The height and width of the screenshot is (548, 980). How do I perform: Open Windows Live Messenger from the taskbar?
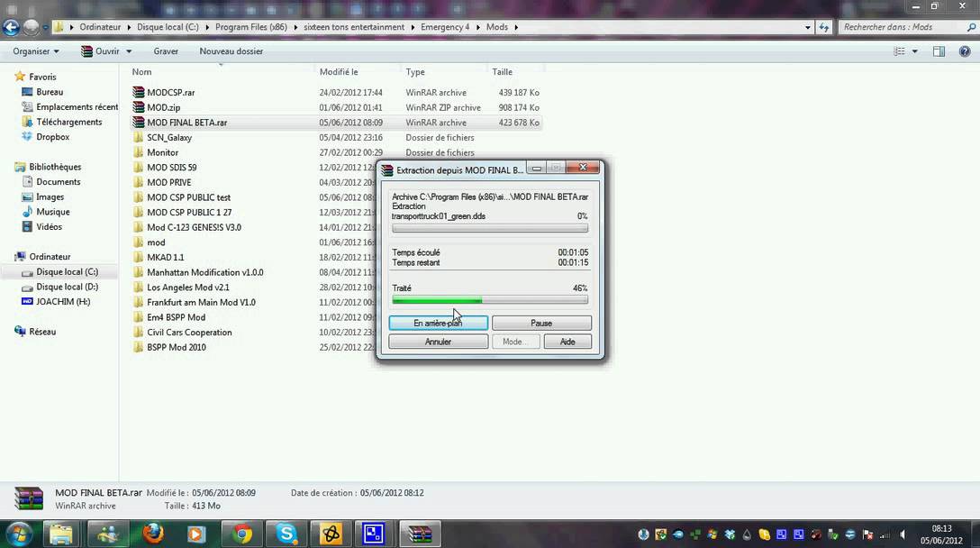pos(107,534)
